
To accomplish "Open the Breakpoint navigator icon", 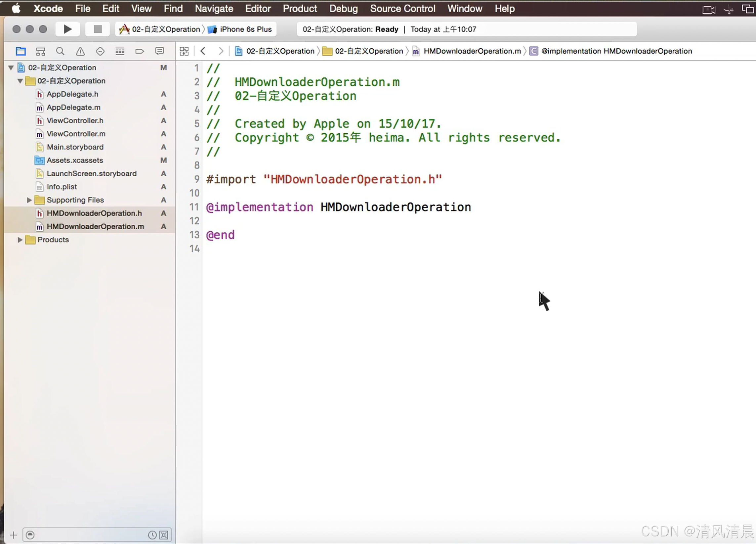I will coord(139,51).
